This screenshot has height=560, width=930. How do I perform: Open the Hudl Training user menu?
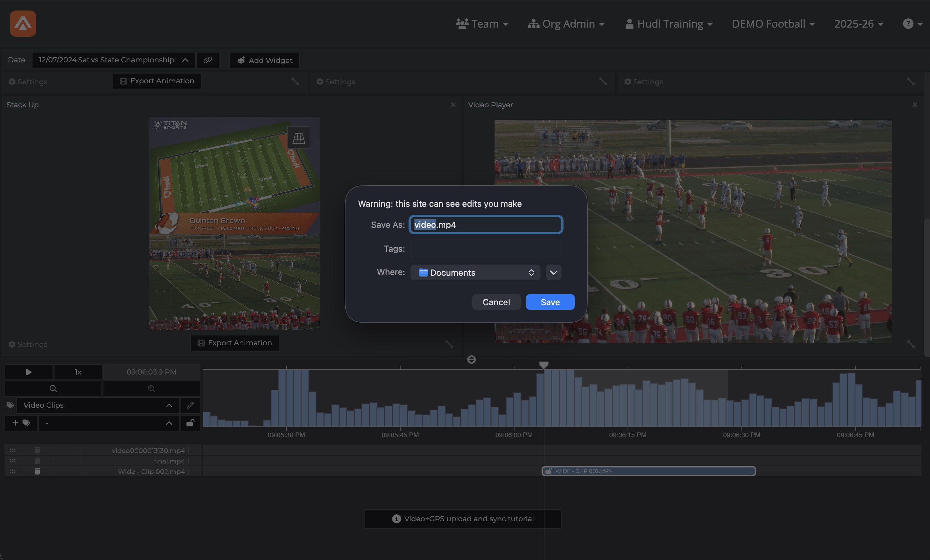pyautogui.click(x=669, y=24)
